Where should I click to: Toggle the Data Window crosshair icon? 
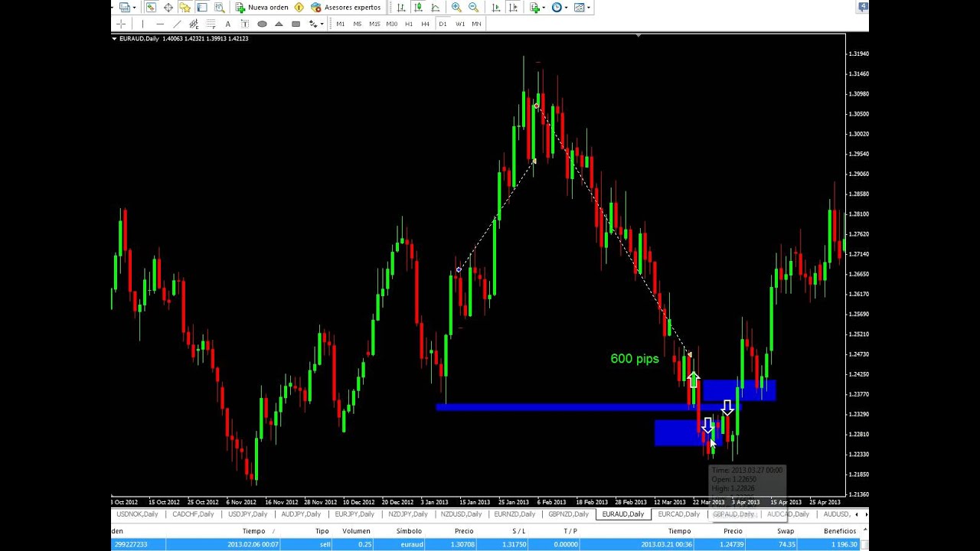pyautogui.click(x=168, y=8)
